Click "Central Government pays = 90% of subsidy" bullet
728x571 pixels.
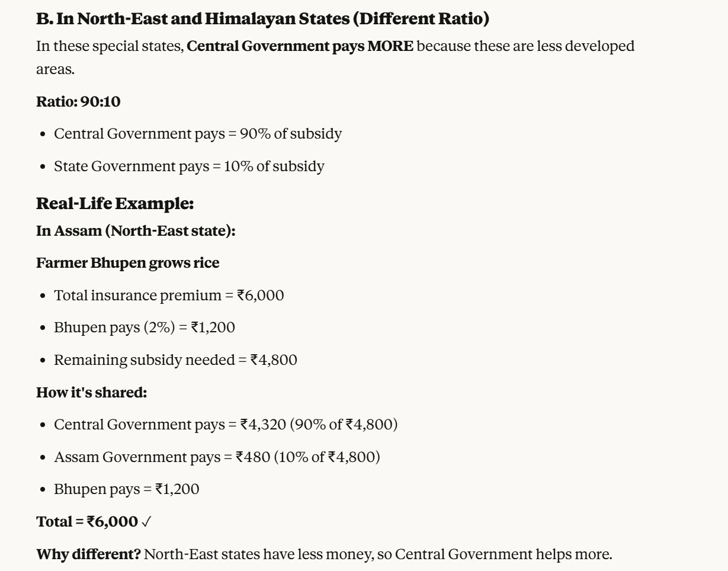coord(198,134)
